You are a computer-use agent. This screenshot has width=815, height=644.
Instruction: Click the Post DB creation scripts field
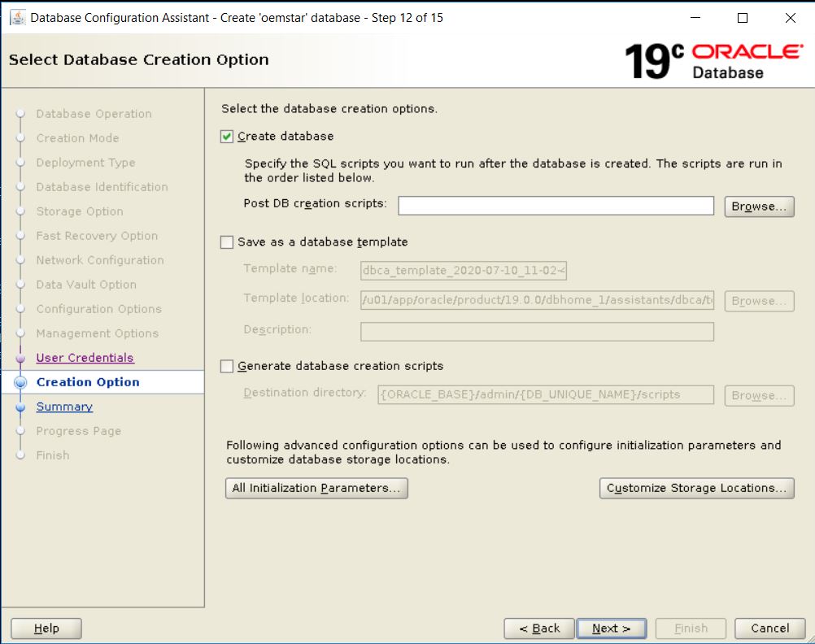[x=556, y=206]
